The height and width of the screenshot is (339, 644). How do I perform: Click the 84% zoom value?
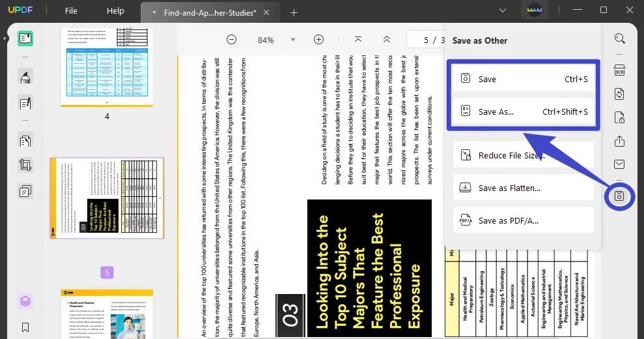(266, 40)
